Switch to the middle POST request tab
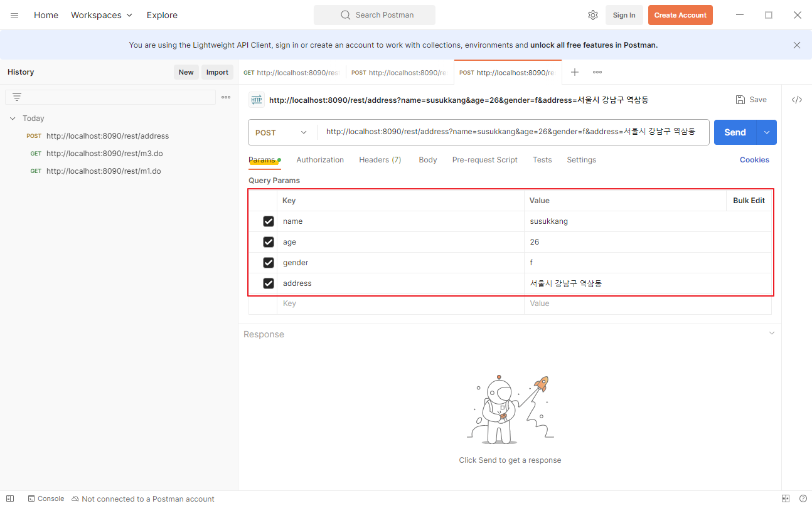 pos(399,73)
